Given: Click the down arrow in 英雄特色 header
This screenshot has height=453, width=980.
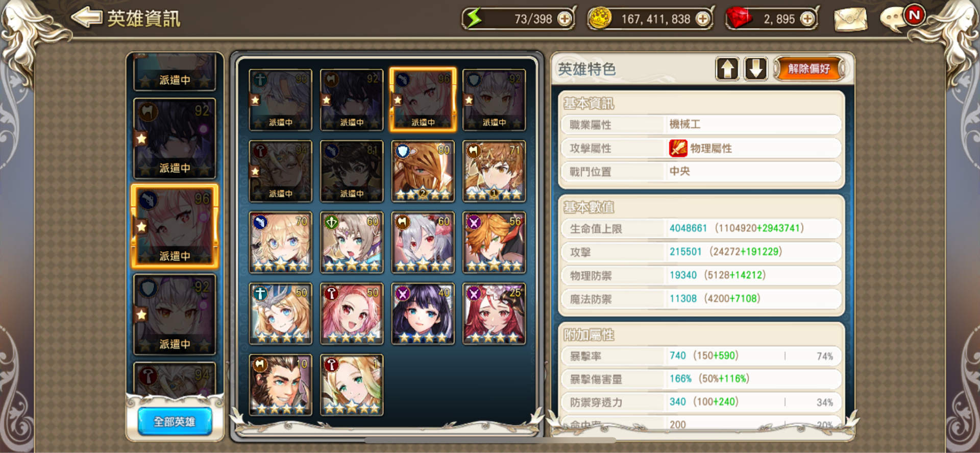Looking at the screenshot, I should coord(756,68).
